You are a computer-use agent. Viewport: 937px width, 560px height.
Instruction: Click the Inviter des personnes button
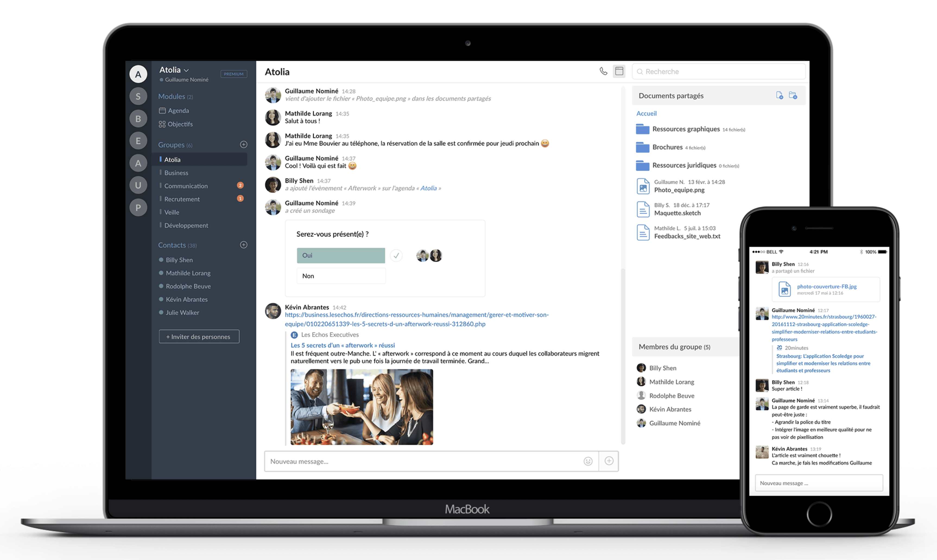pyautogui.click(x=199, y=336)
